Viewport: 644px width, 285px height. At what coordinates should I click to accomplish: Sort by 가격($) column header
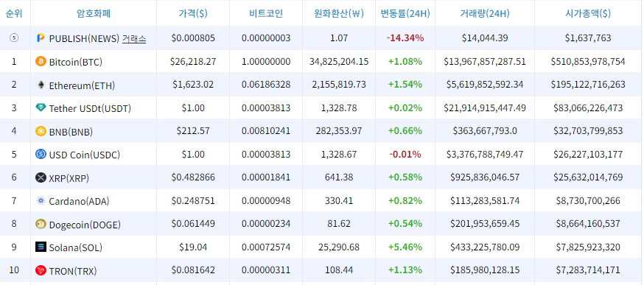click(193, 13)
